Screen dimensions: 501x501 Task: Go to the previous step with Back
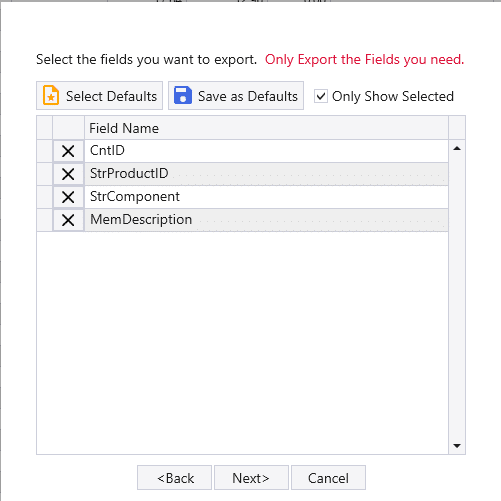tap(174, 478)
